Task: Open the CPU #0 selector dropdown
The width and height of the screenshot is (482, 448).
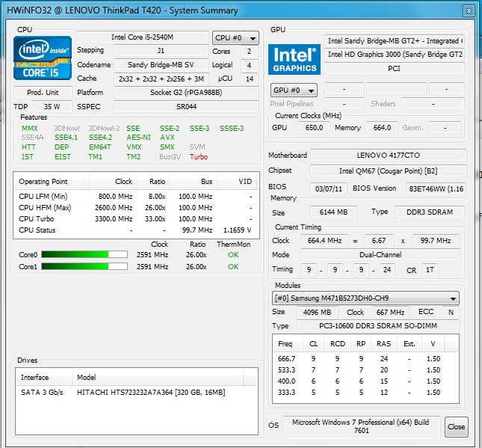Action: coord(235,38)
